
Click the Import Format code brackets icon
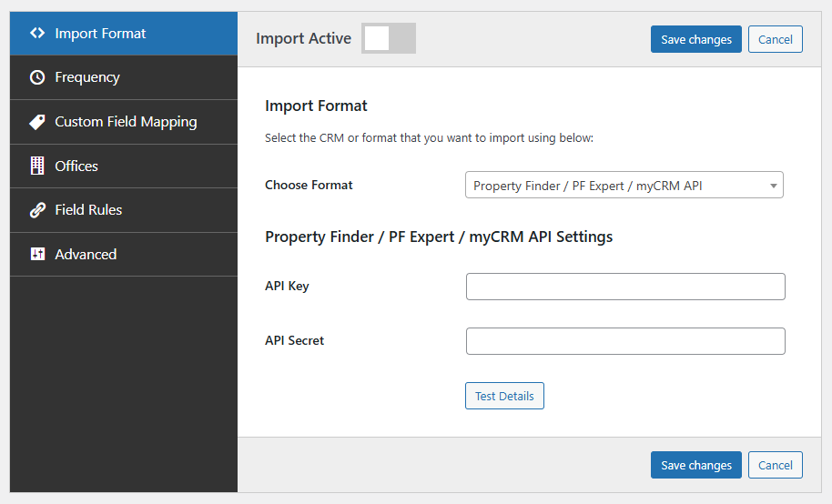[x=37, y=33]
